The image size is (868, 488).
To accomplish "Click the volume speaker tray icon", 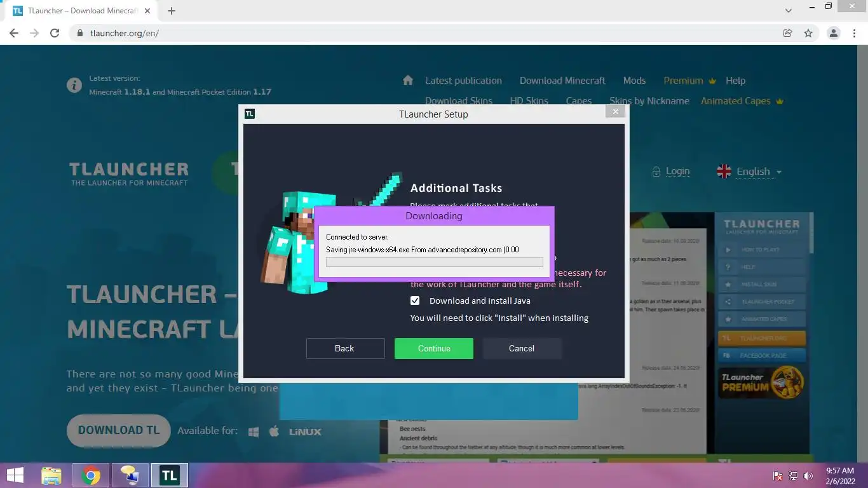I will 808,476.
